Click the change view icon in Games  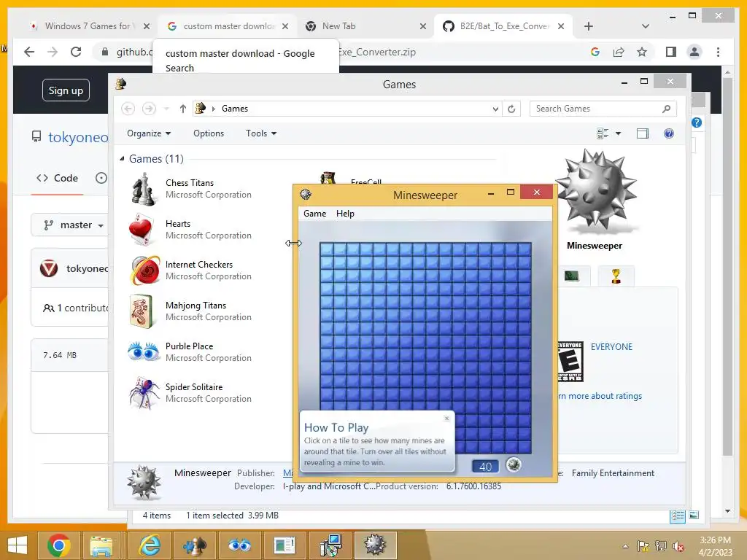point(603,133)
